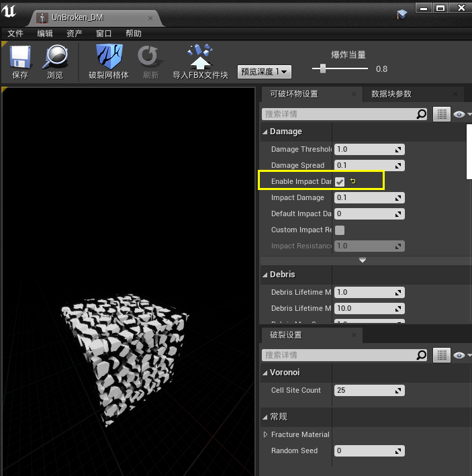The image size is (472, 476).
Task: Collapse the Damage section
Action: pos(265,132)
